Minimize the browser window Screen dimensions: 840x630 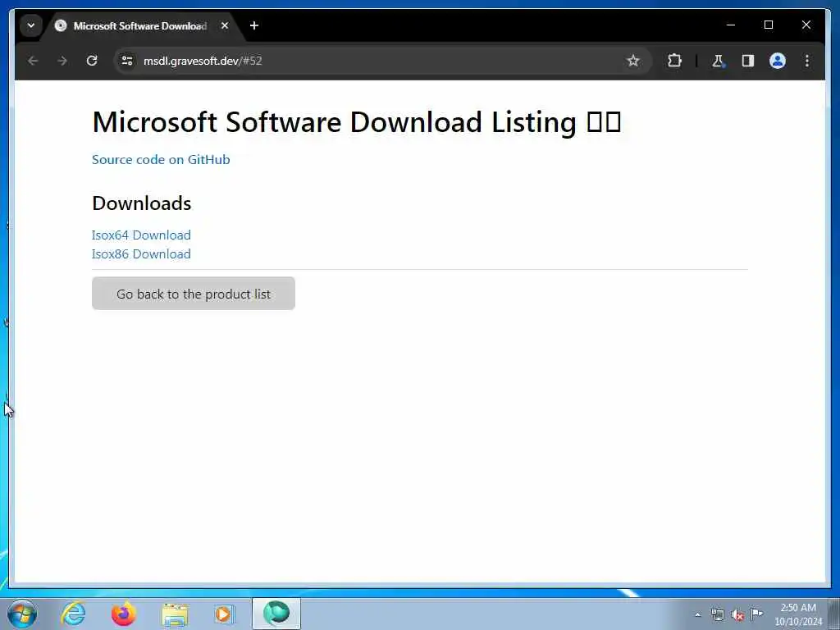pos(731,25)
